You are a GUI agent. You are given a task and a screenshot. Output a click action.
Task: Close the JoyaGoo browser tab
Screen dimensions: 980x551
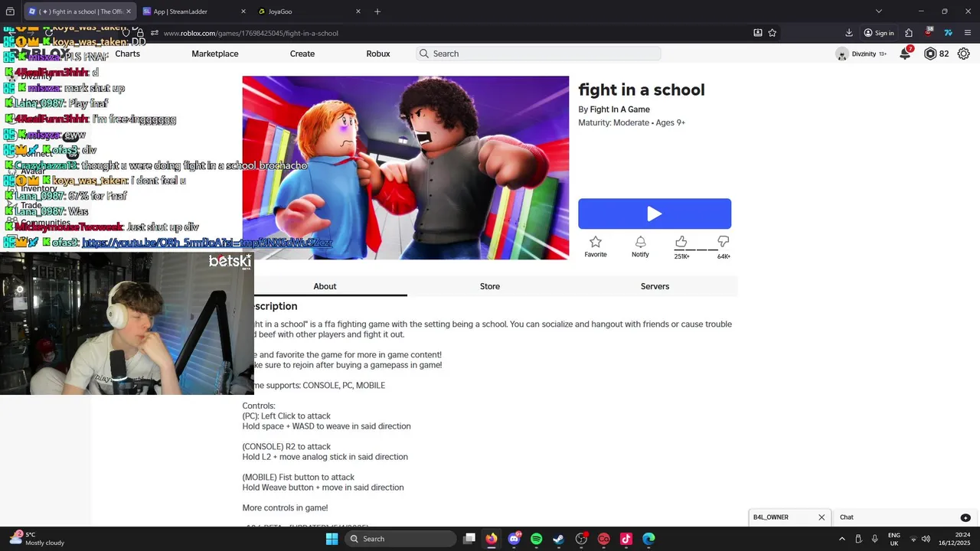coord(358,11)
